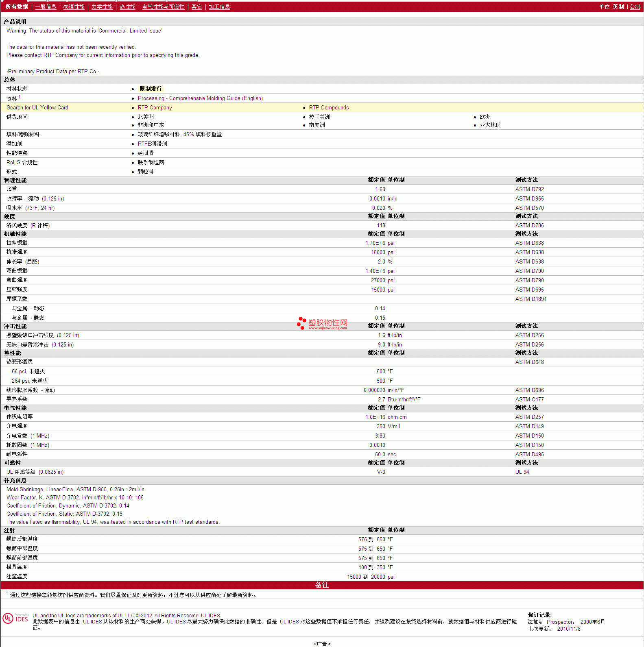Click the ASTM D696 test method
The image size is (644, 647).
[x=529, y=390]
